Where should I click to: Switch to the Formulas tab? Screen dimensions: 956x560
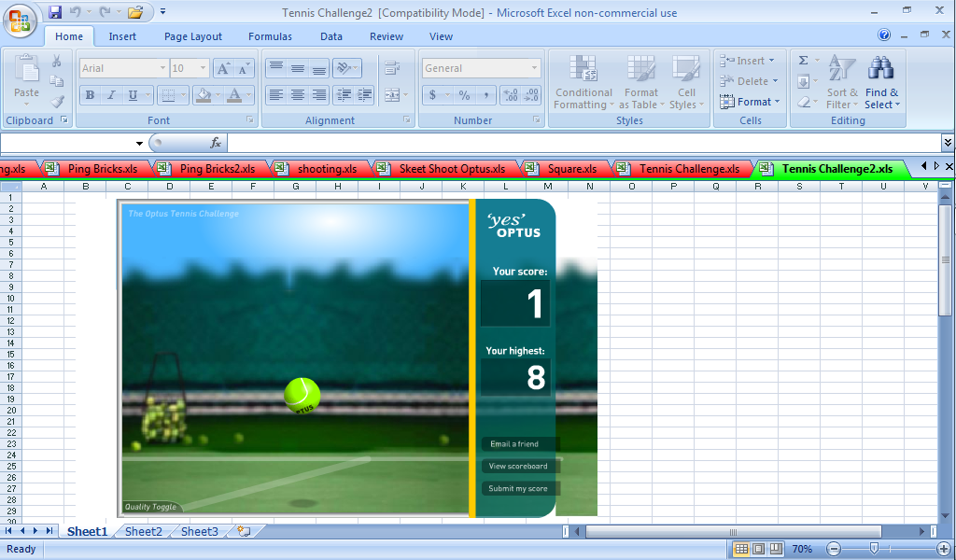[x=270, y=36]
